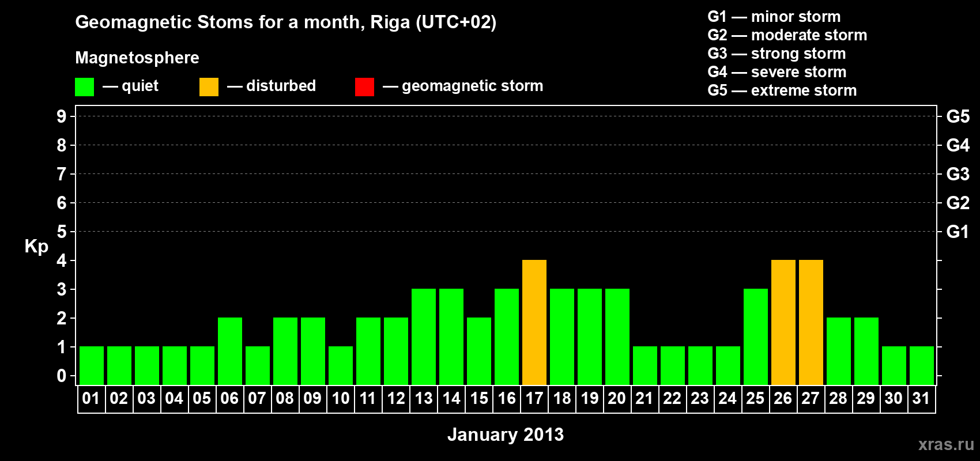Click the 'Kp' y-axis label
Screen dimensions: 980x461
tap(36, 247)
